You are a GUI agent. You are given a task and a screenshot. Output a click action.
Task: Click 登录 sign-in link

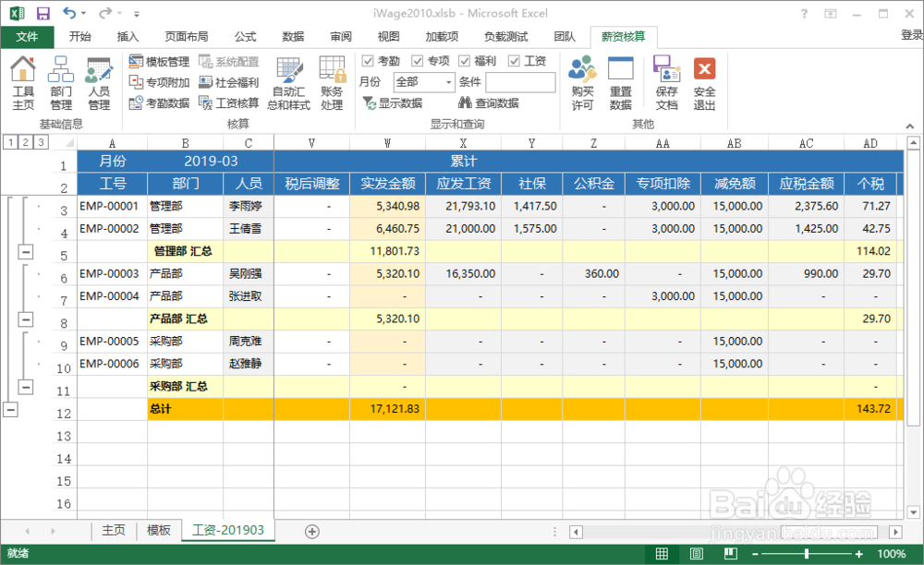(x=912, y=35)
